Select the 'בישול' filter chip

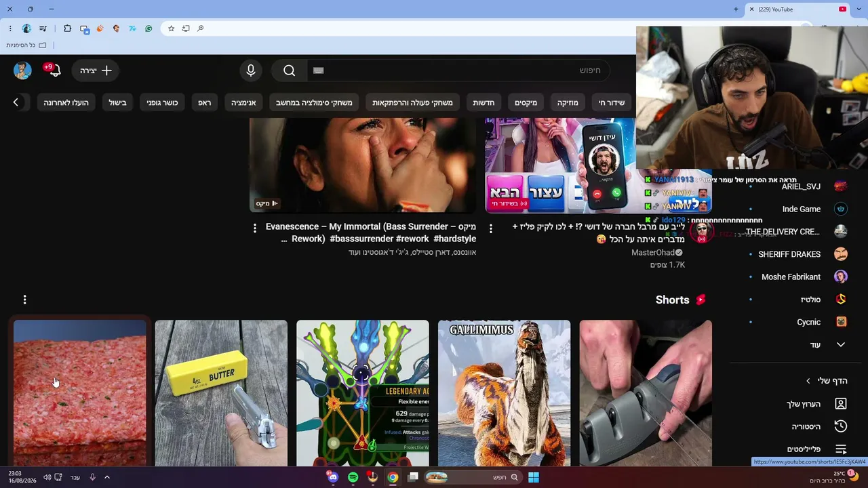point(117,103)
